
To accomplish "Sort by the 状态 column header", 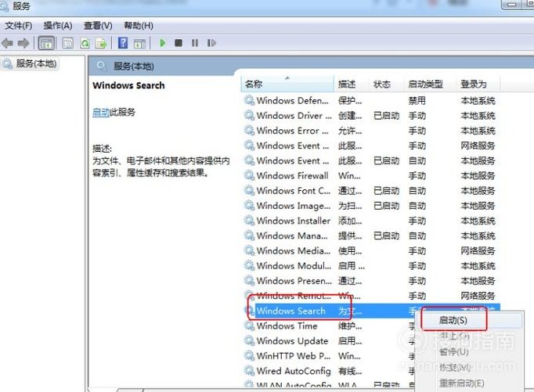I will [x=387, y=84].
